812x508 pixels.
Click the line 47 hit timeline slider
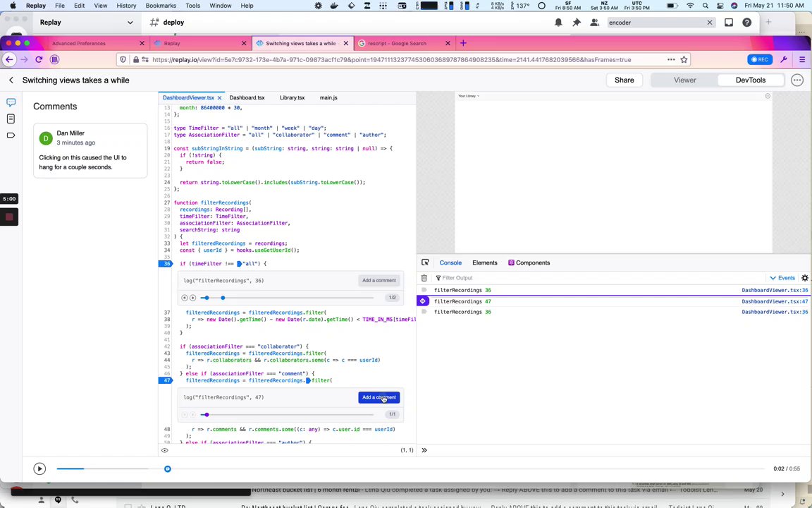[x=288, y=415]
